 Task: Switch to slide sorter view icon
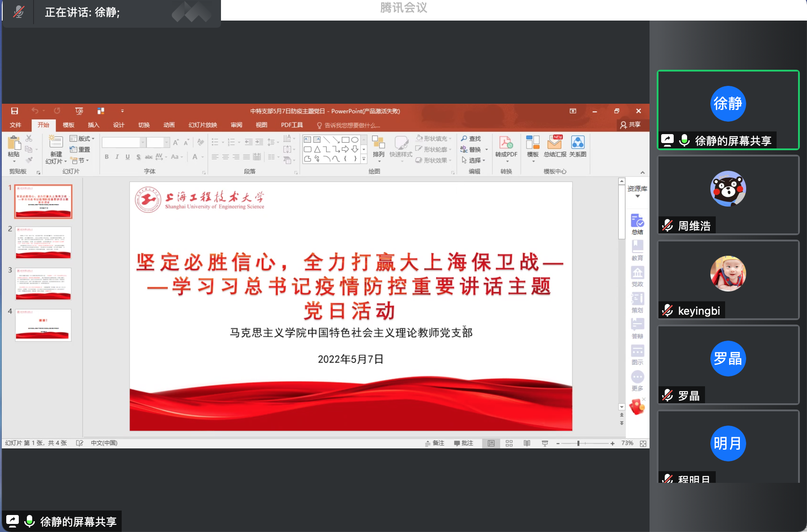click(x=509, y=443)
